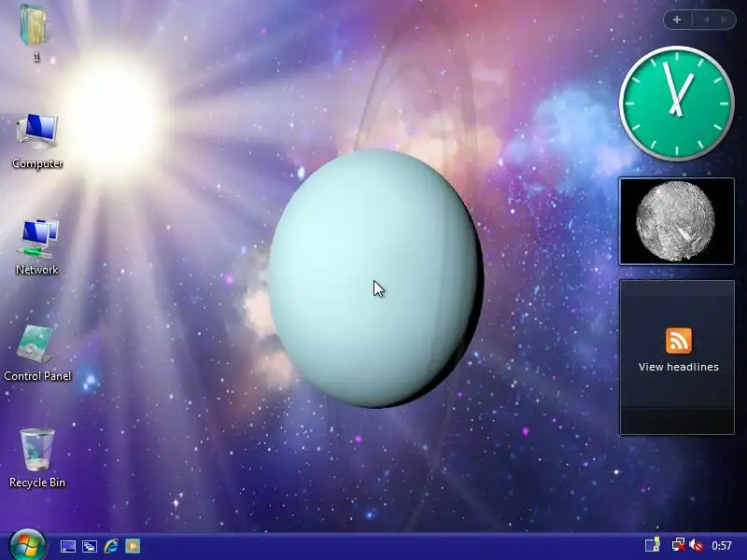Click the network disconnected tray icon
747x560 pixels.
[678, 545]
